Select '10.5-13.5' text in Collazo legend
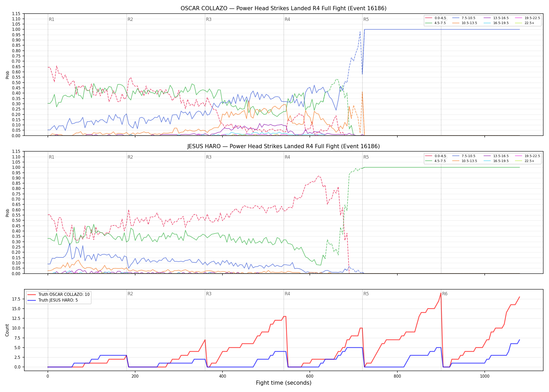Image resolution: width=549 pixels, height=392 pixels. tap(469, 23)
